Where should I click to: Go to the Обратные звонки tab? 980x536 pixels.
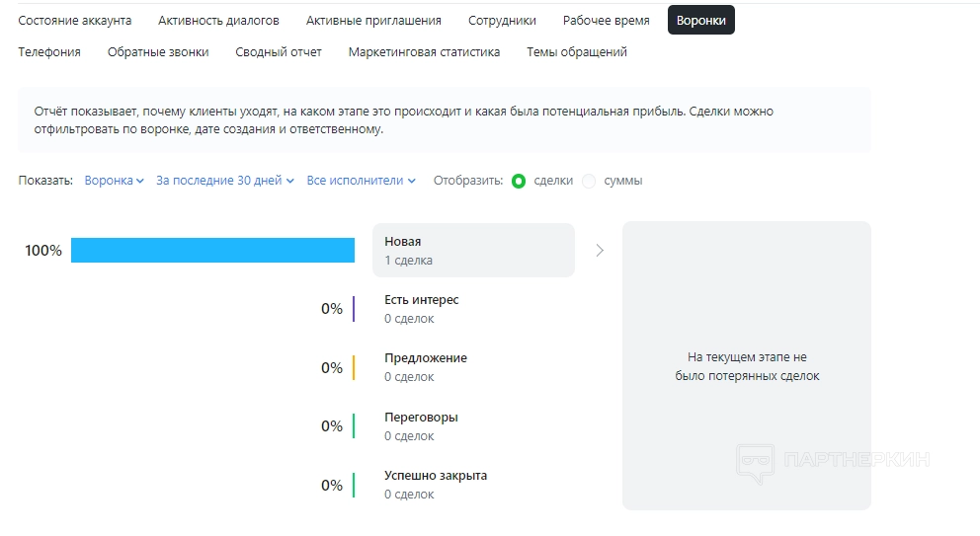pos(158,51)
